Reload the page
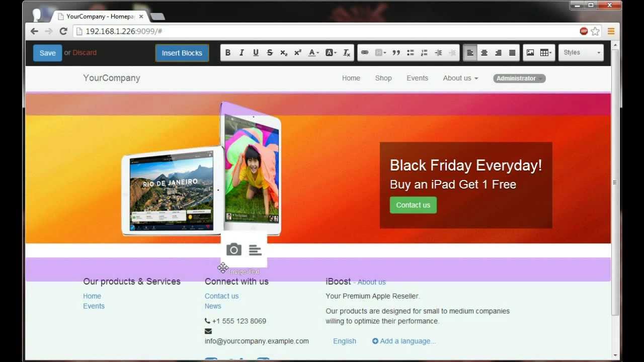 click(x=63, y=31)
